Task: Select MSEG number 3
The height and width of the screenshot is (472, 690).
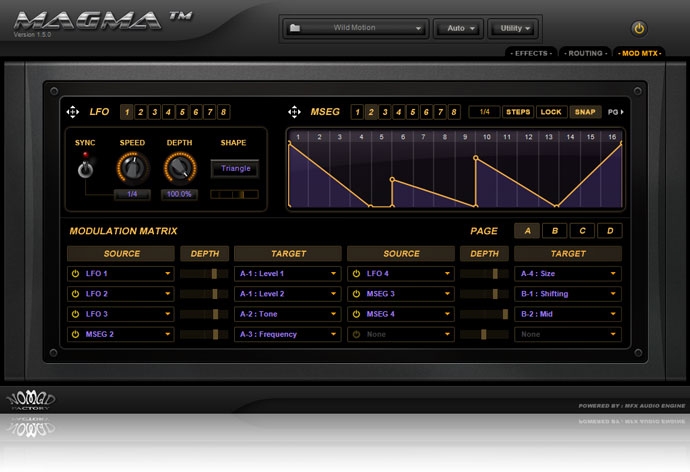Action: pos(385,112)
